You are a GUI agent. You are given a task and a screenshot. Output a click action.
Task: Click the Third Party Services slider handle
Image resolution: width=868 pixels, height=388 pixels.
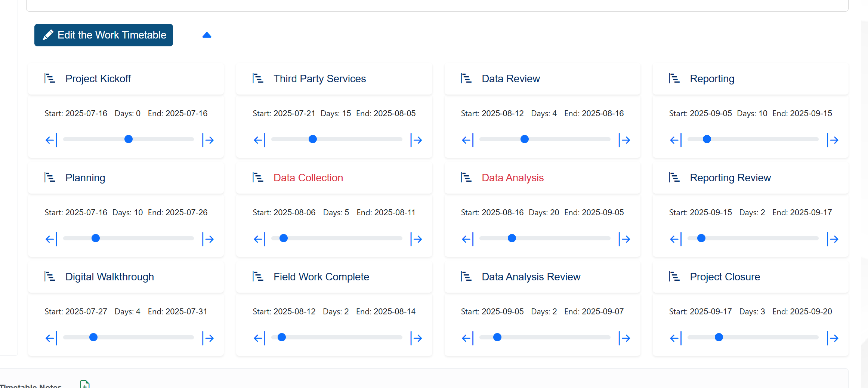point(313,139)
